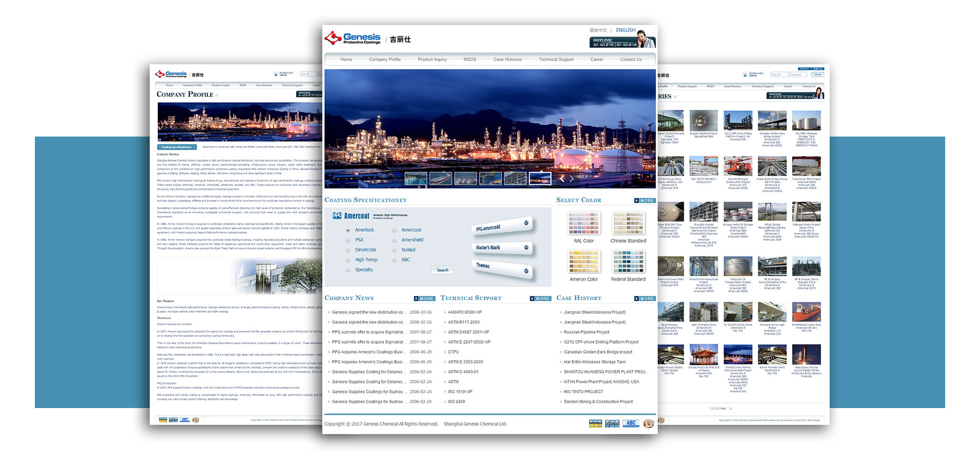Open the Chinese Standard color chart

628,223
